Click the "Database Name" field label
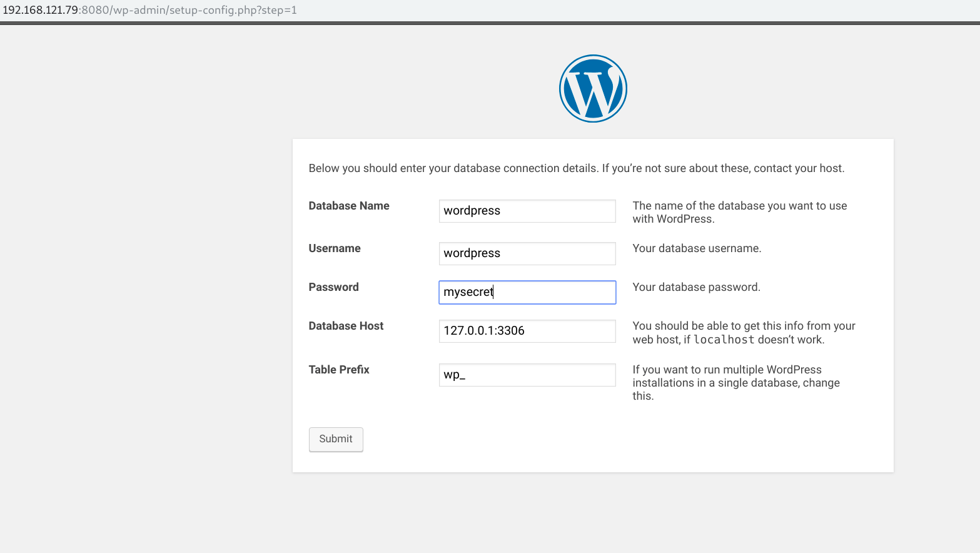Image resolution: width=980 pixels, height=553 pixels. click(x=348, y=206)
